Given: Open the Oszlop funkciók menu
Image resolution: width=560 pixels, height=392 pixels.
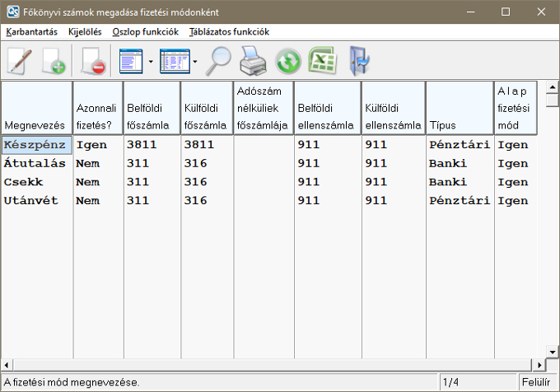Looking at the screenshot, I should 145,31.
